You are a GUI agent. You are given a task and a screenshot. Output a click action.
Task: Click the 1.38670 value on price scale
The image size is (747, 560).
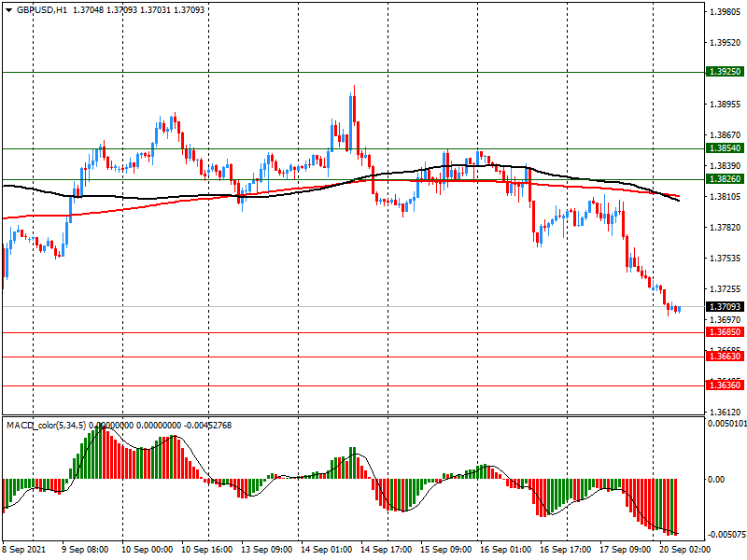point(726,135)
